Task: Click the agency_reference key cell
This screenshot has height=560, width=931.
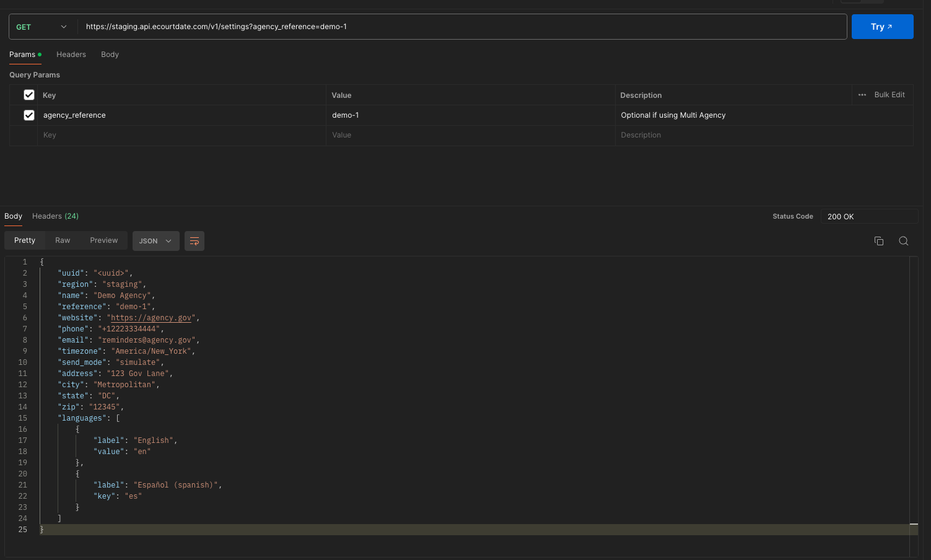Action: pyautogui.click(x=181, y=115)
